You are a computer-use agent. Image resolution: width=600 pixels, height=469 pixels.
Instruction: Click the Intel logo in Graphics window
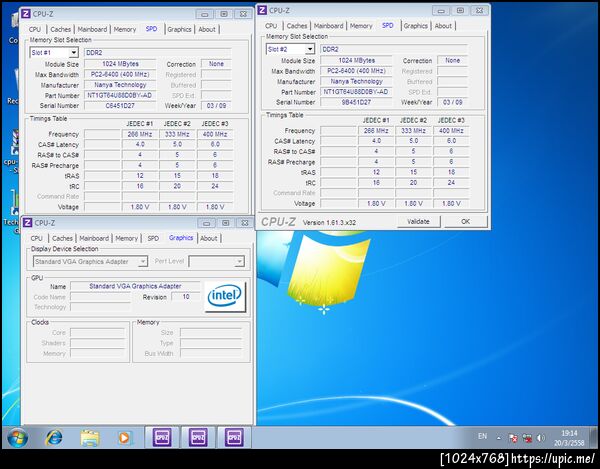point(225,296)
